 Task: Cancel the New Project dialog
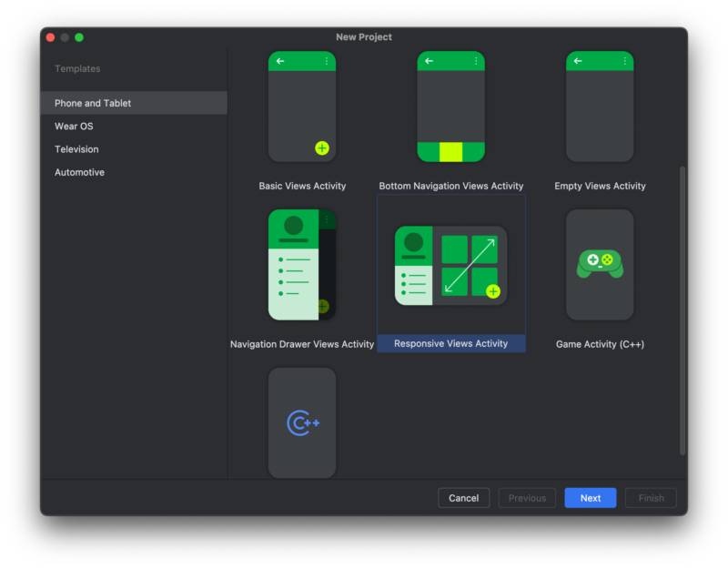pos(463,498)
